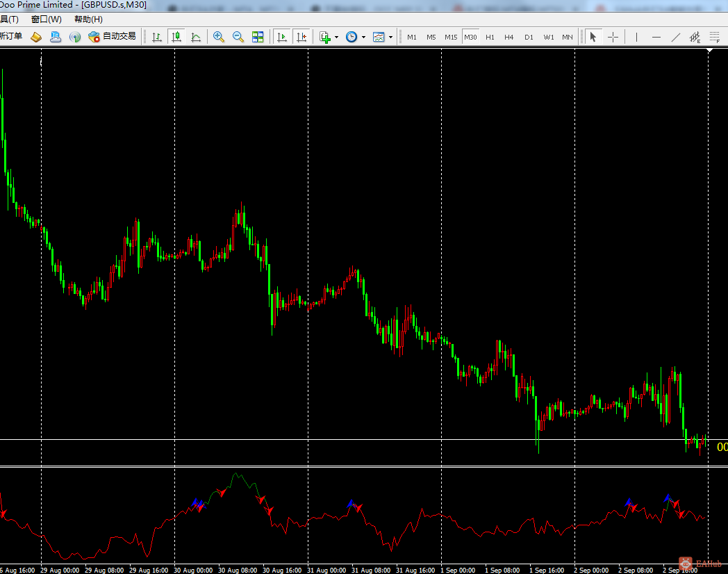The image size is (728, 574).
Task: Switch chart to Bar Chart mode
Action: (157, 37)
